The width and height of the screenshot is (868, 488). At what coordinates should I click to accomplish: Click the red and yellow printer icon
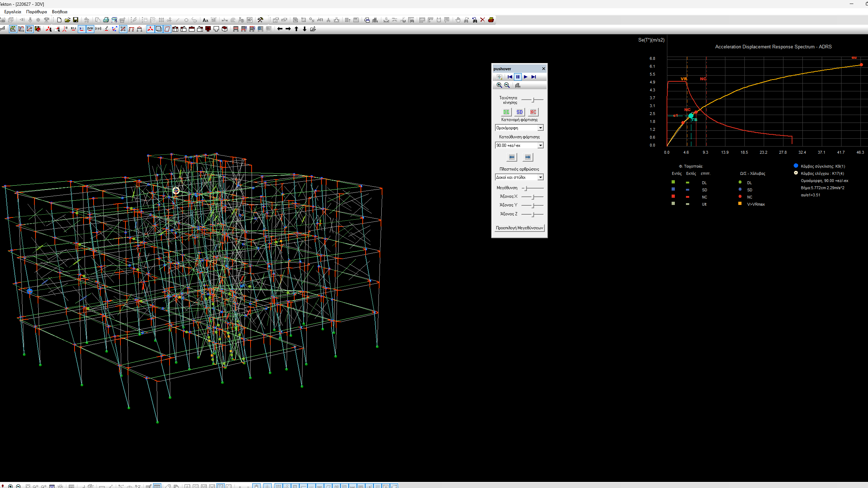[491, 20]
